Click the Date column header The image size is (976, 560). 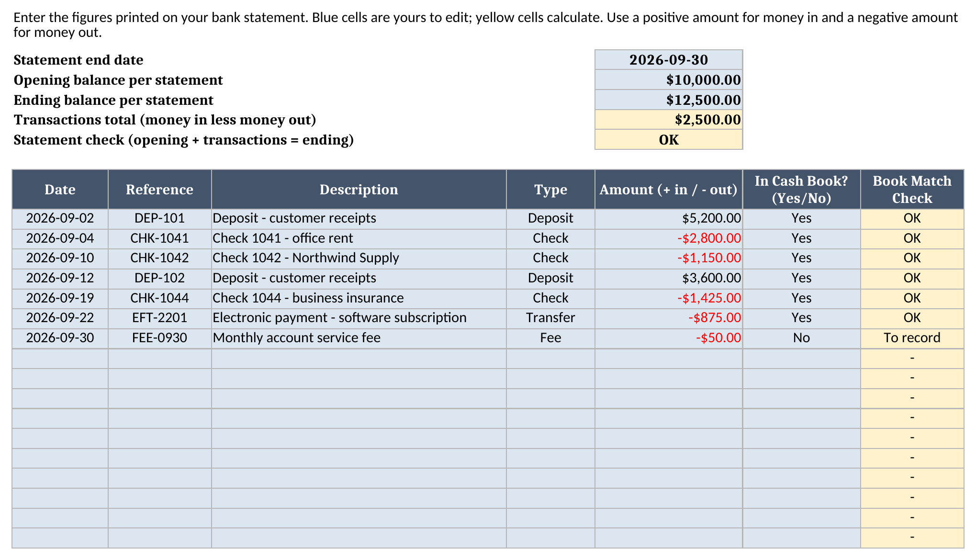tap(60, 190)
